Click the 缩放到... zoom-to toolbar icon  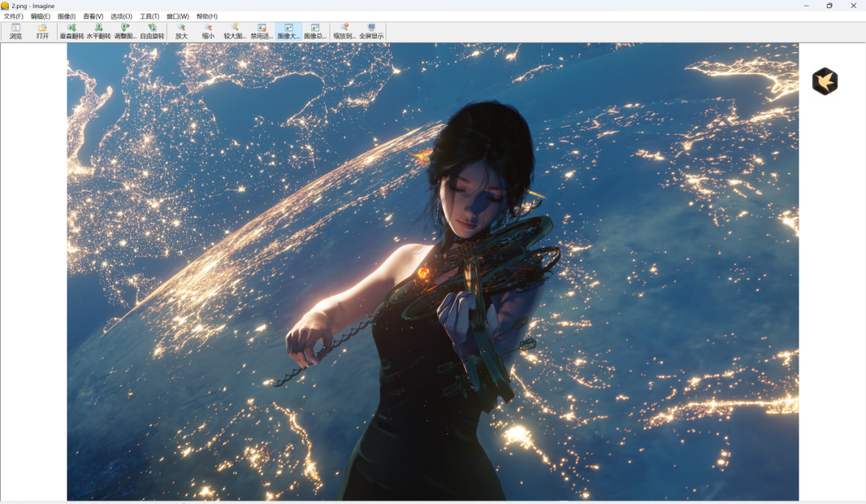coord(344,31)
